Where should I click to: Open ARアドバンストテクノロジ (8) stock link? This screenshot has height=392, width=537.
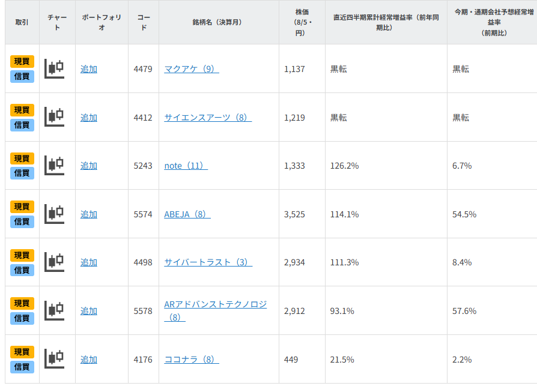[x=216, y=310]
